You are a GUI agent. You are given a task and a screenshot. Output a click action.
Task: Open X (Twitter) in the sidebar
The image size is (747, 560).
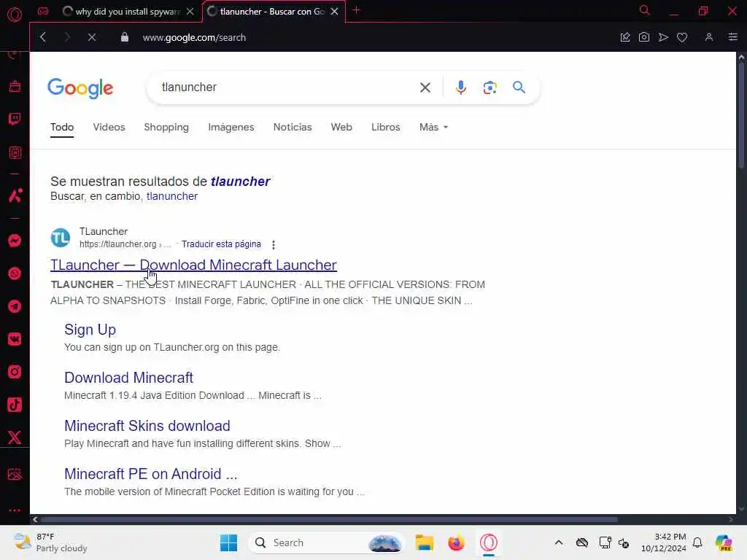coord(15,437)
